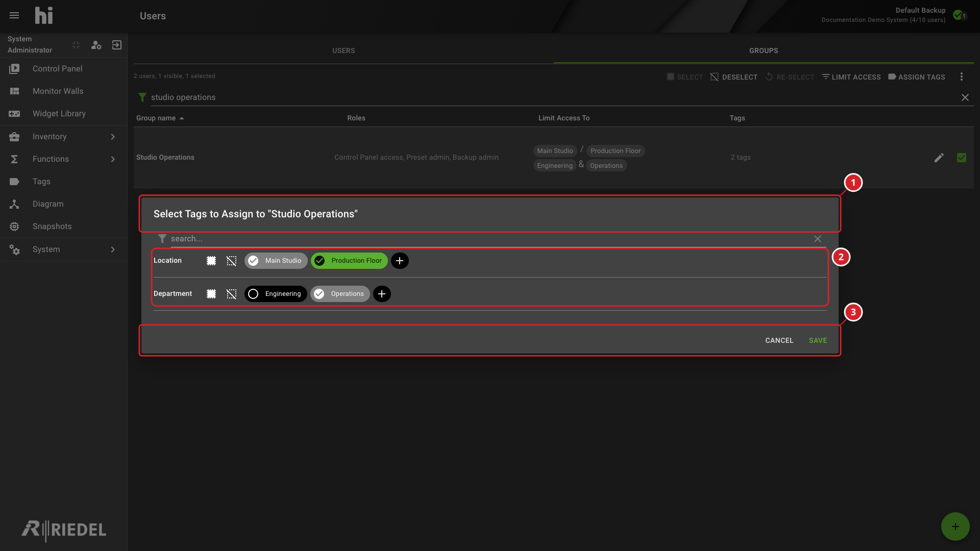The width and height of the screenshot is (980, 551).
Task: Select all Department tags icon
Action: coord(211,294)
